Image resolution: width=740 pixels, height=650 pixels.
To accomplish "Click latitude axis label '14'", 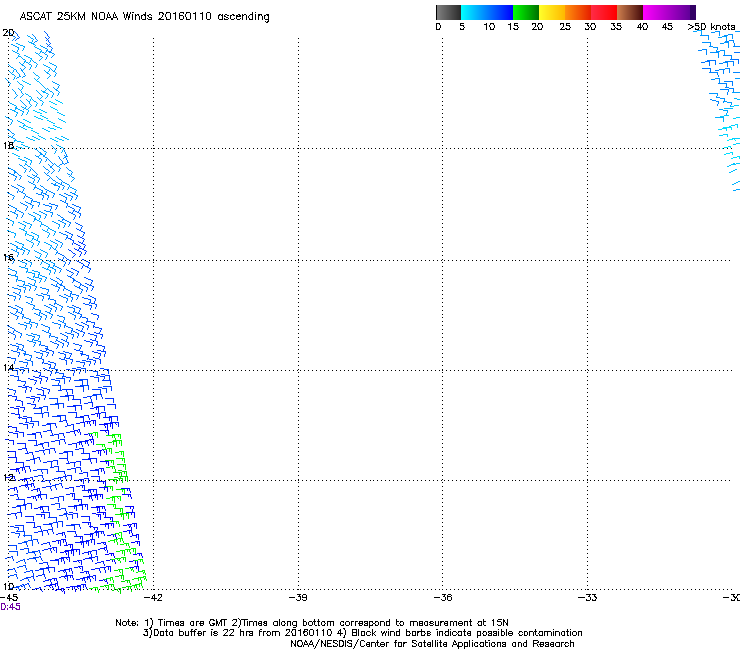I will (x=8, y=368).
